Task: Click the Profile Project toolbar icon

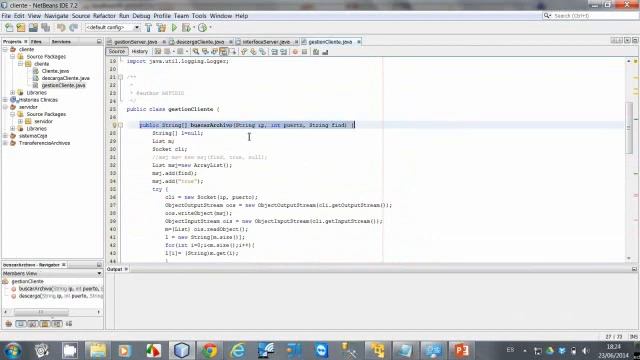Action: [202, 28]
